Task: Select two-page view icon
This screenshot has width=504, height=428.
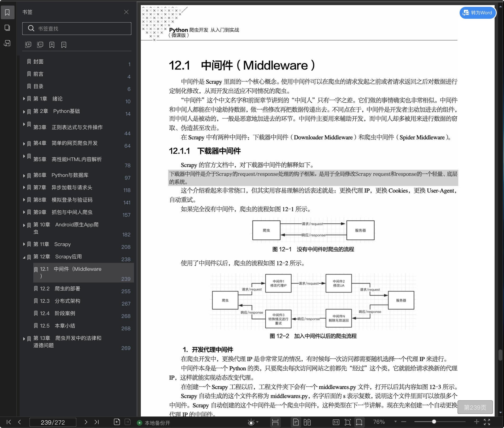Action: (307, 422)
